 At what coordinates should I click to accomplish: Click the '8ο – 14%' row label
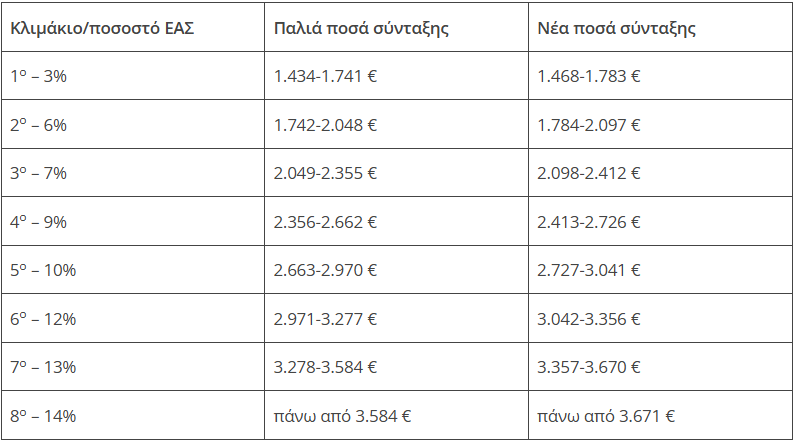42,416
